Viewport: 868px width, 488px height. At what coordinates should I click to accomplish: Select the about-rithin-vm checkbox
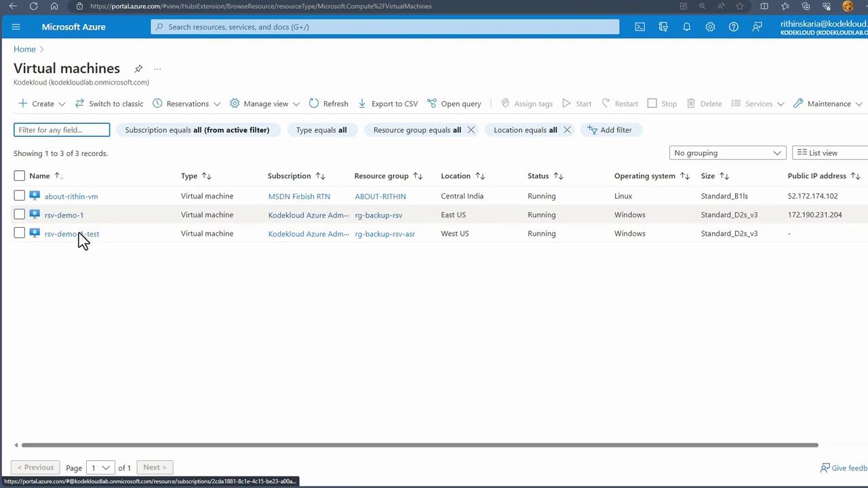click(x=19, y=196)
